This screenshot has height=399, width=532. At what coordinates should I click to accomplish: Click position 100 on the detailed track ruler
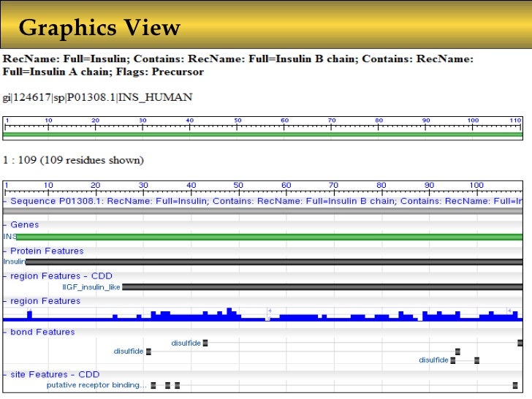click(476, 186)
